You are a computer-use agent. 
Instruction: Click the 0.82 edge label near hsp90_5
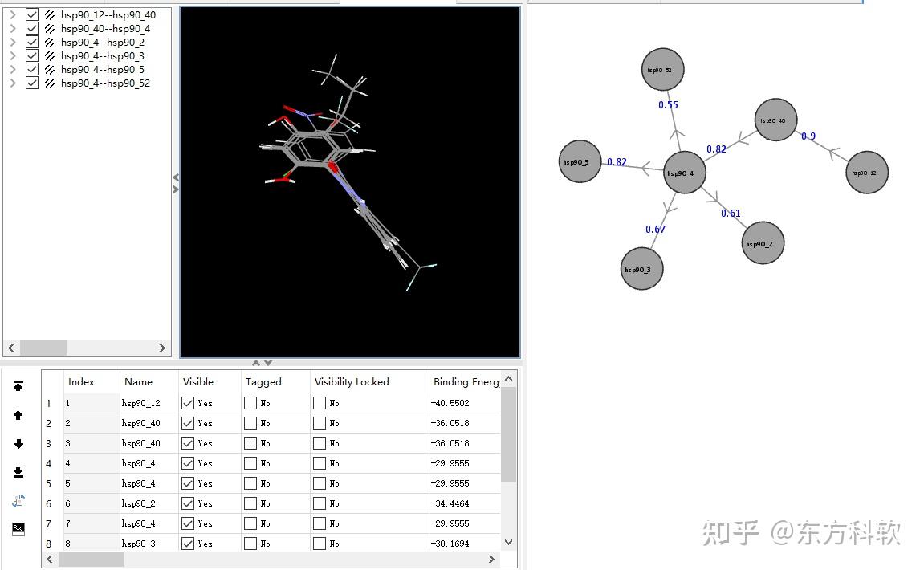pyautogui.click(x=617, y=161)
